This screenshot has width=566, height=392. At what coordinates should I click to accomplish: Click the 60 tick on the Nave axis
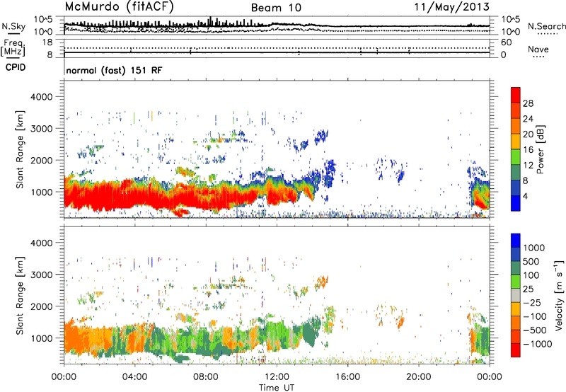(x=506, y=42)
